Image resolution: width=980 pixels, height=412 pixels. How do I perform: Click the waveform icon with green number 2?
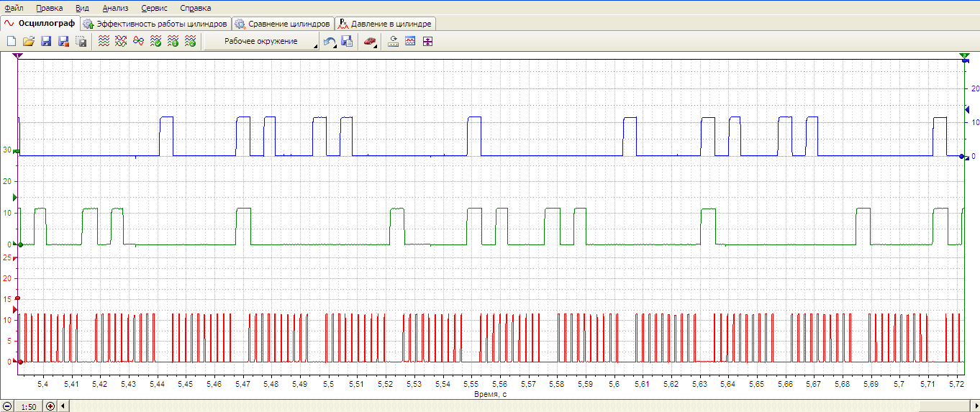190,42
